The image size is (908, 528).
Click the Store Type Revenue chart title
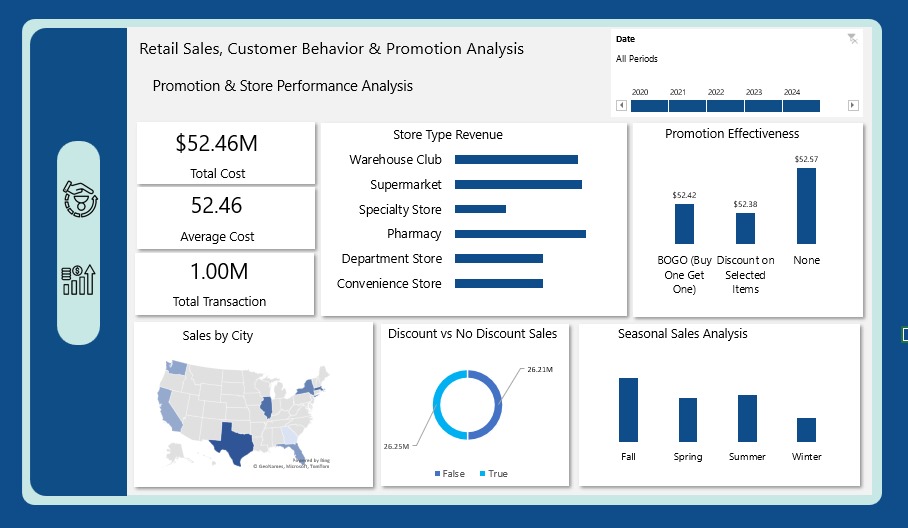pyautogui.click(x=448, y=135)
